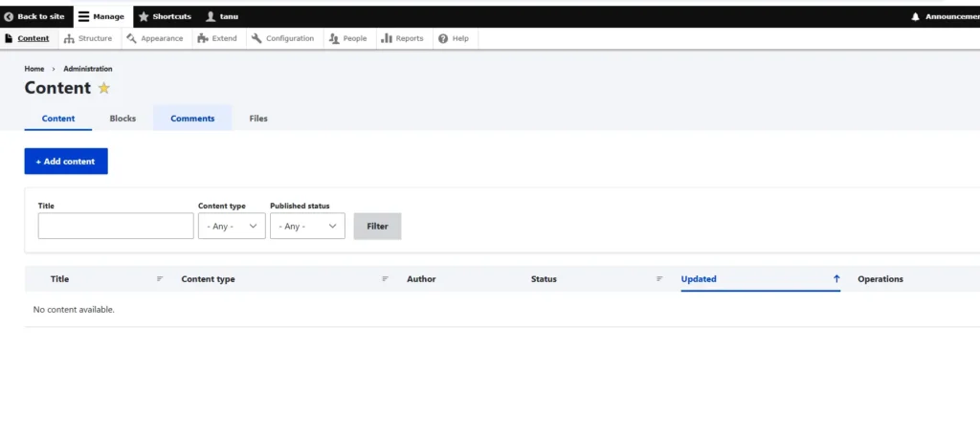Screen dimensions: 980x436
Task: Sort the table by Status
Action: coord(544,279)
